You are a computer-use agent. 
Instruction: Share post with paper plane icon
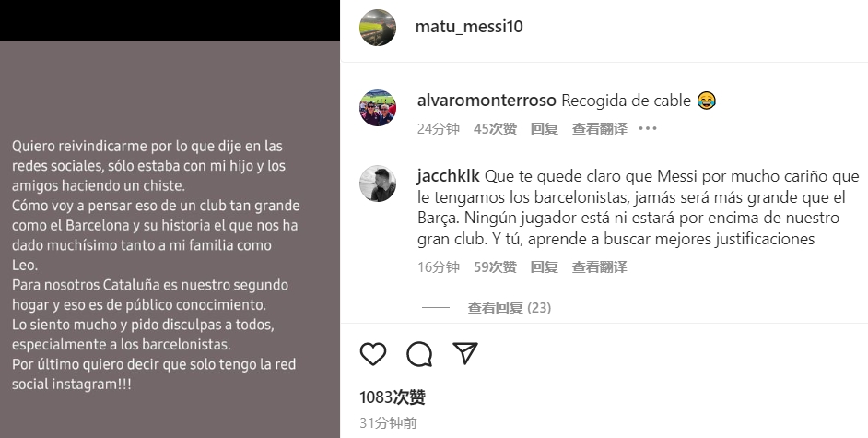[x=465, y=353]
